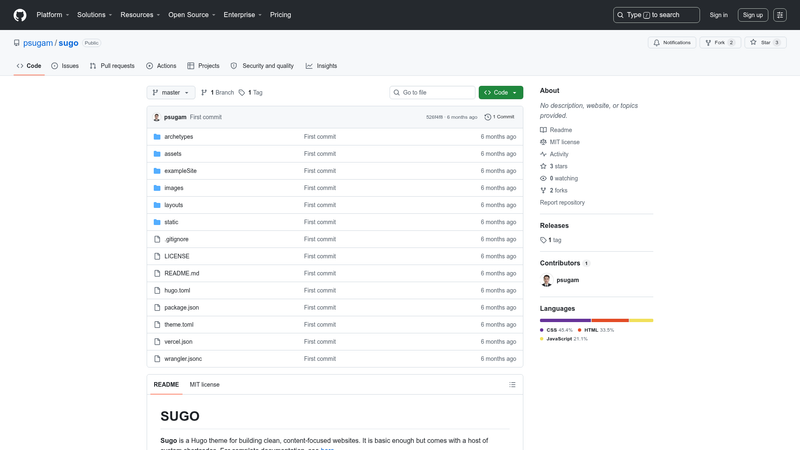Open the static folder
The width and height of the screenshot is (800, 450).
point(171,222)
